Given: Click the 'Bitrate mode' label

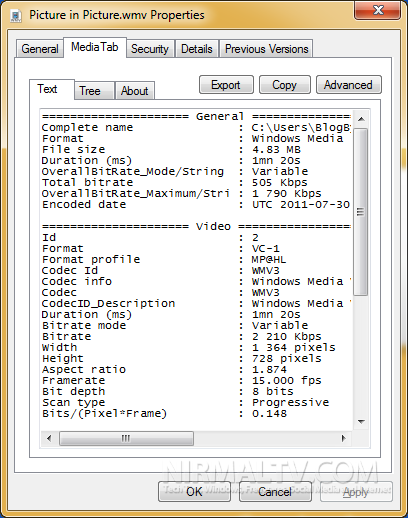Looking at the screenshot, I should click(84, 326).
